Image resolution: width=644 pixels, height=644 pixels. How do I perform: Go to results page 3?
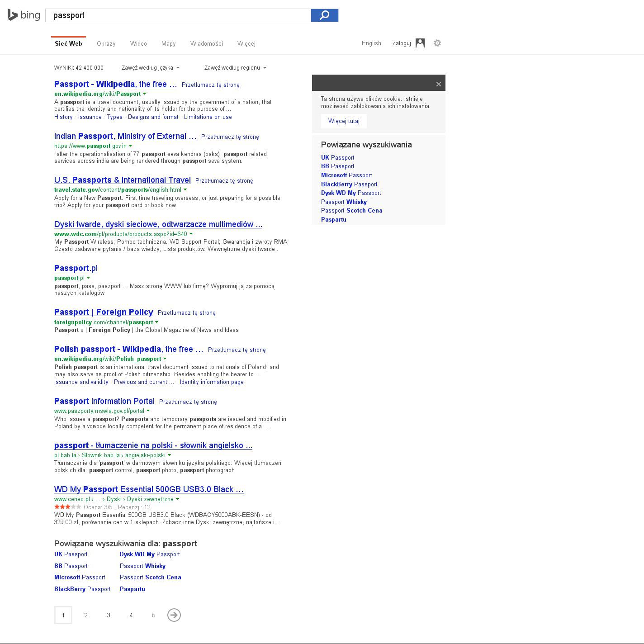[109, 615]
